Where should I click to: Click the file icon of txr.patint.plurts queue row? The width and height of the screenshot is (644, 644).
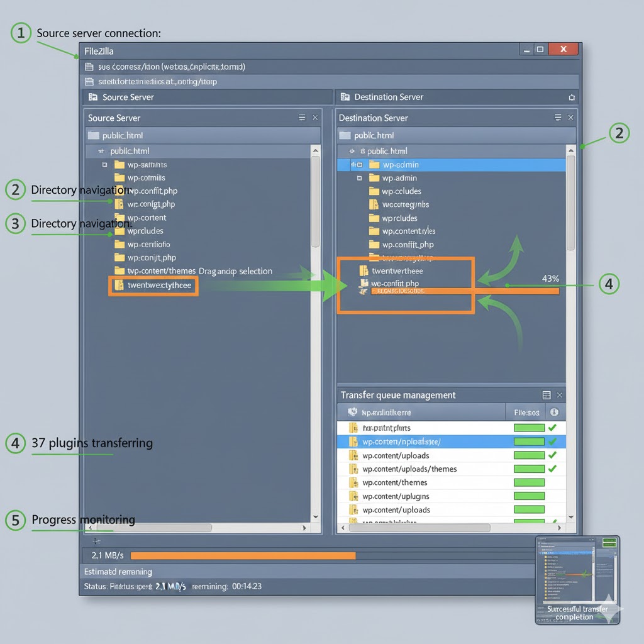353,428
